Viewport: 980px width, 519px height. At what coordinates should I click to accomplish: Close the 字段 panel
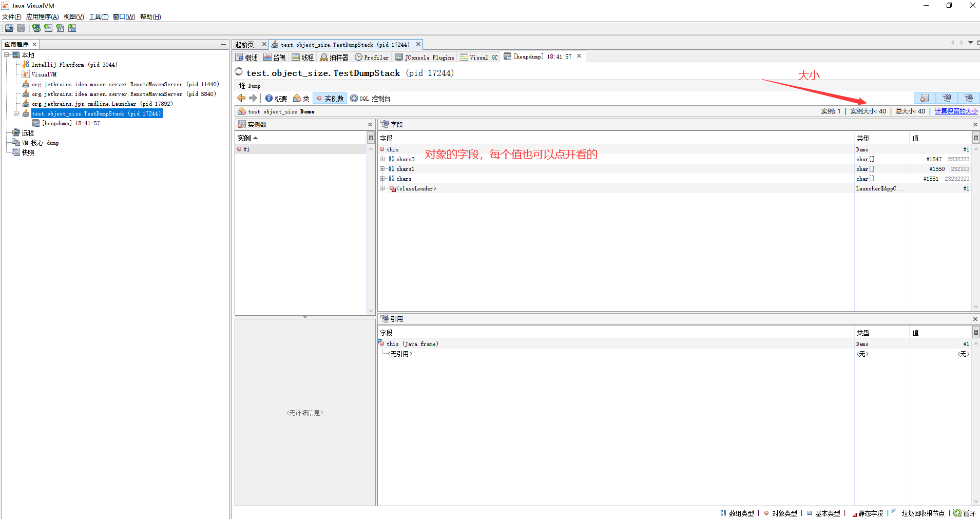point(975,125)
